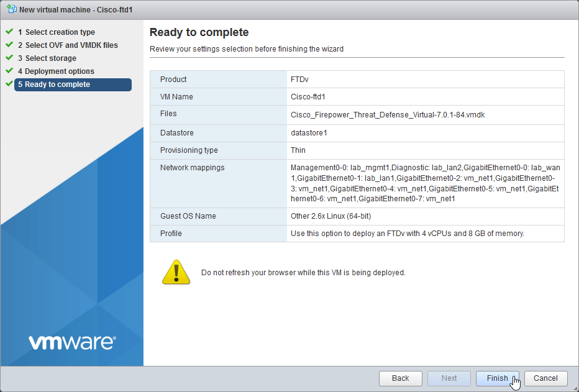Click the Network mappings row label
This screenshot has height=392, width=579.
tap(193, 168)
